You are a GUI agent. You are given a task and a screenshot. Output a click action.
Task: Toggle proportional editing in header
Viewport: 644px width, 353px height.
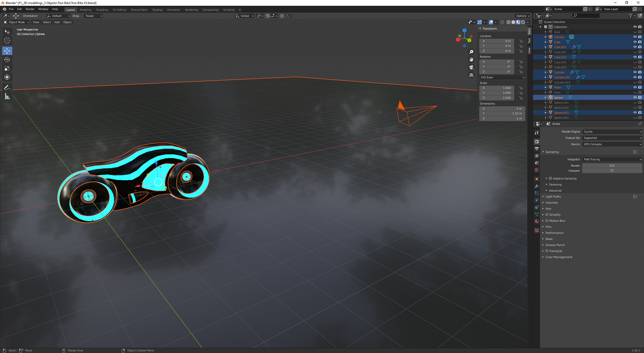click(282, 16)
